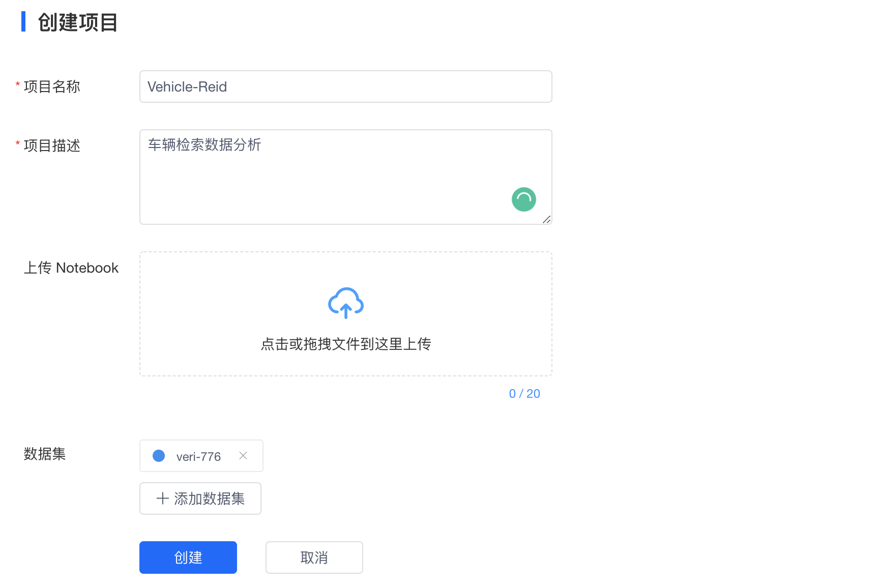Remove the veri-776 dataset via its X icon
The height and width of the screenshot is (588, 878).
243,456
